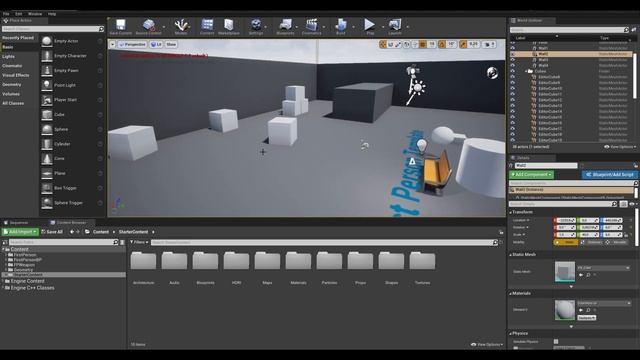Click the Add/Import button in Content Browser
Viewport: 640px width, 360px height.
click(20, 232)
